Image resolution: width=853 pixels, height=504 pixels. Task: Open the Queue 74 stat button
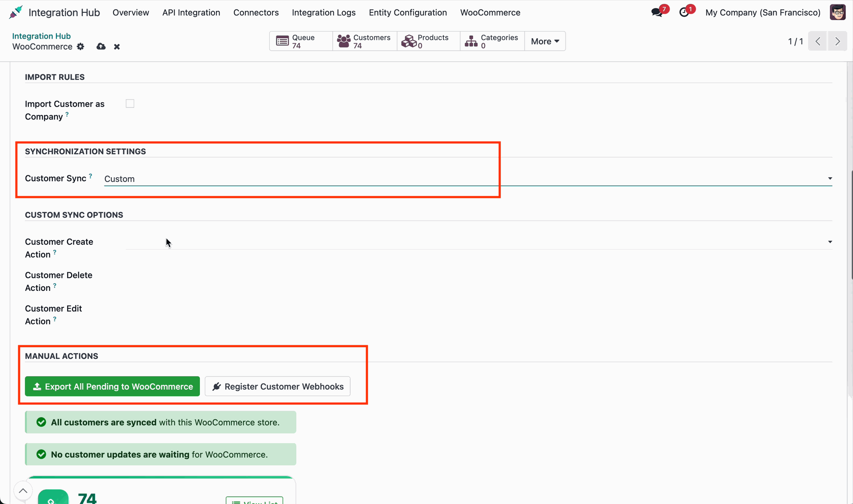tap(301, 41)
